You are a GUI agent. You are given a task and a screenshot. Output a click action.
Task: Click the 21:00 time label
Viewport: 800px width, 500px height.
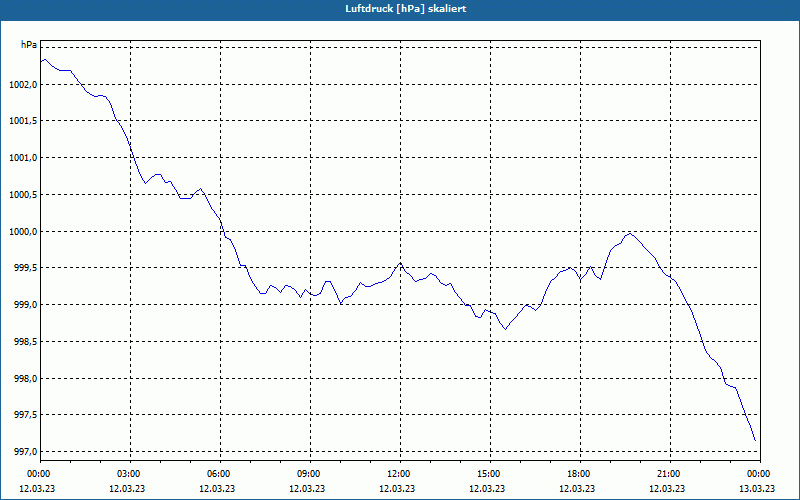(670, 474)
